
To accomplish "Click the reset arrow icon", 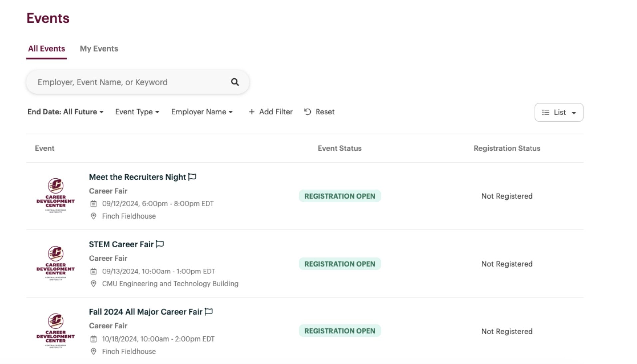I will [307, 112].
